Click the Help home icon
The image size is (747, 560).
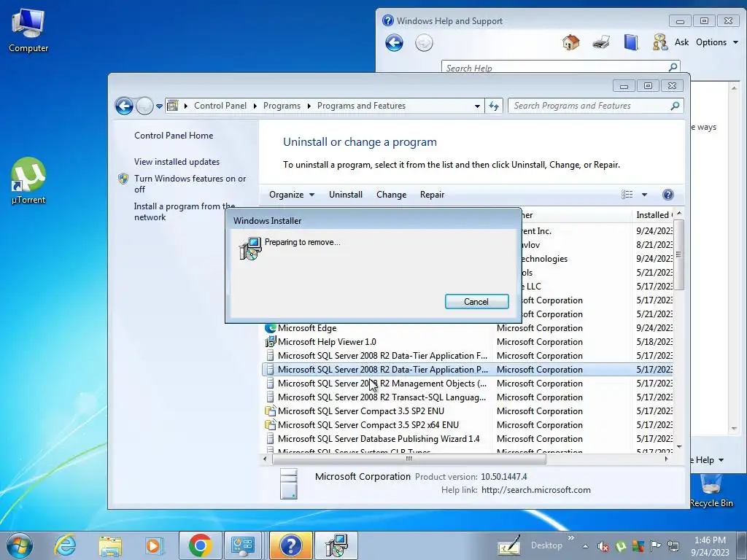click(x=570, y=42)
